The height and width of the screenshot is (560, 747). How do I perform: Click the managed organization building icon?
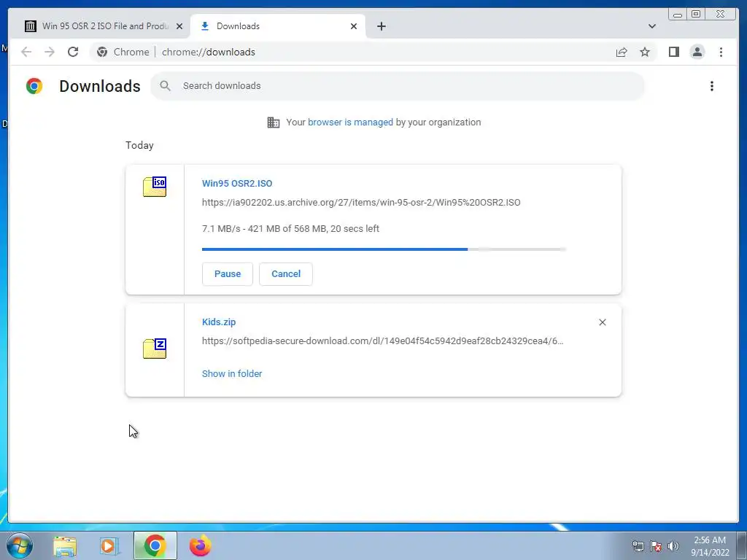(x=274, y=122)
